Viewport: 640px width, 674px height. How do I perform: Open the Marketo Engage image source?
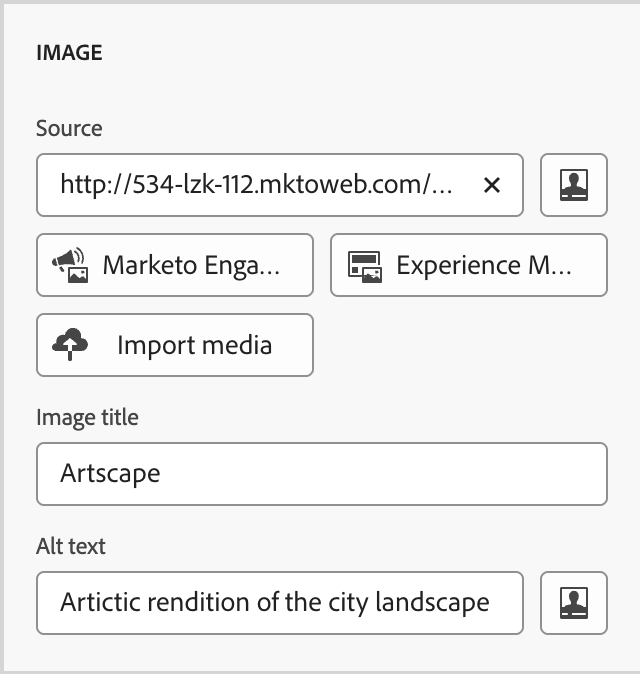click(175, 265)
